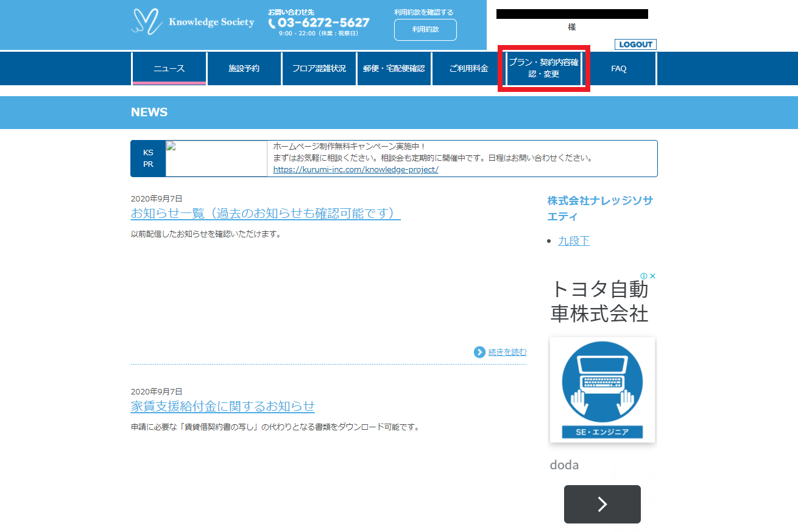The image size is (798, 532).
Task: Select 郵便・宅配便確認 in navigation
Action: coord(394,69)
